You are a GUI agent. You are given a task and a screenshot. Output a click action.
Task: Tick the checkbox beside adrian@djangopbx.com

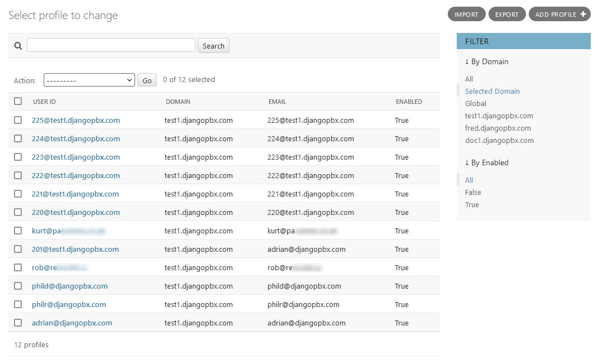click(18, 323)
